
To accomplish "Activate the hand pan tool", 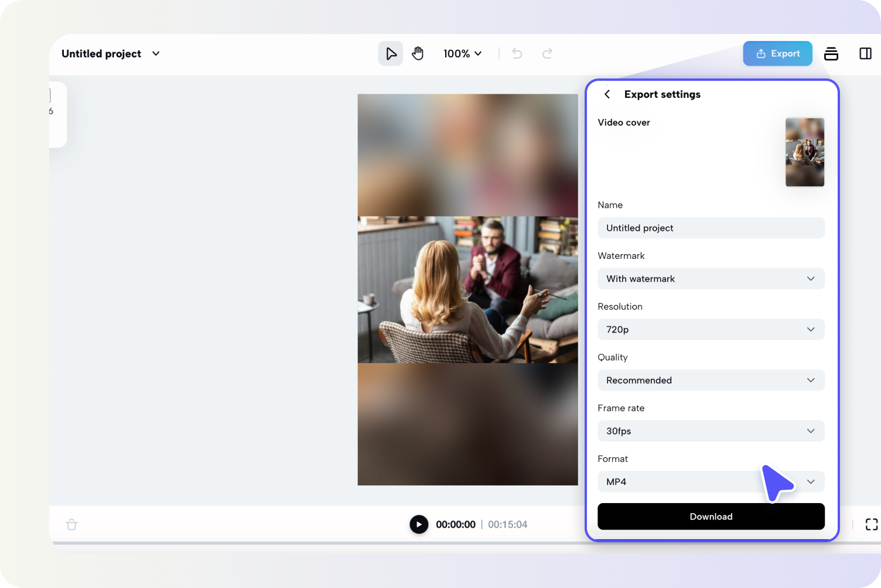I will [x=418, y=54].
